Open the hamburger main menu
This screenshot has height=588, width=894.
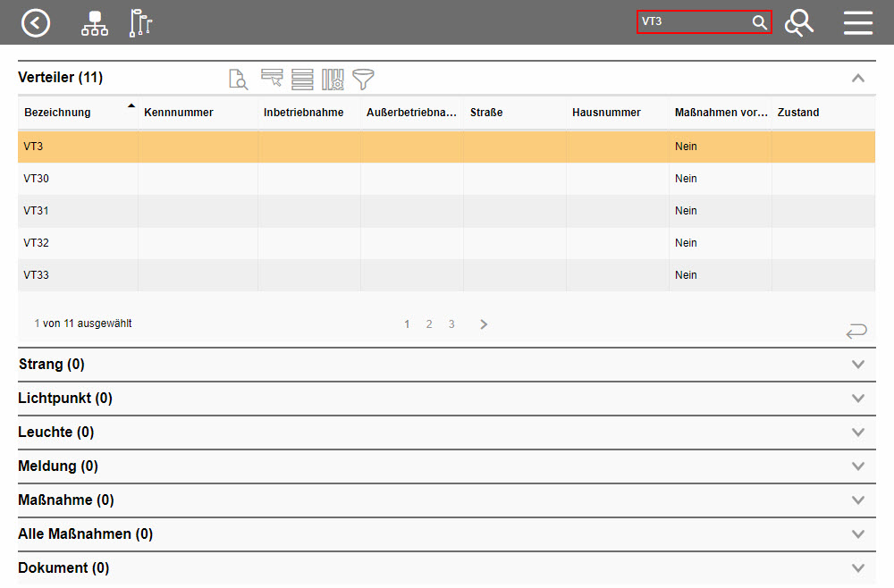point(857,22)
